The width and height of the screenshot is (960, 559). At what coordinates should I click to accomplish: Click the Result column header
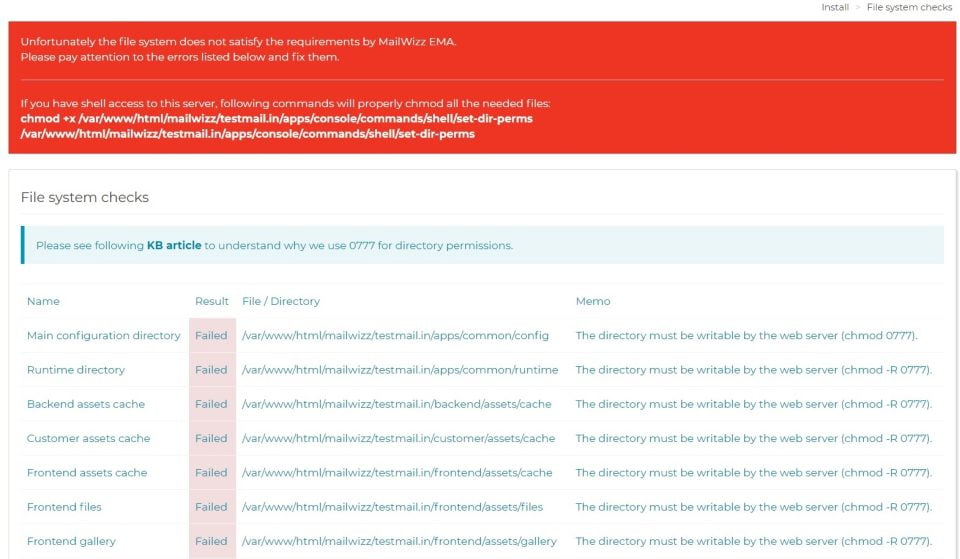tap(212, 301)
